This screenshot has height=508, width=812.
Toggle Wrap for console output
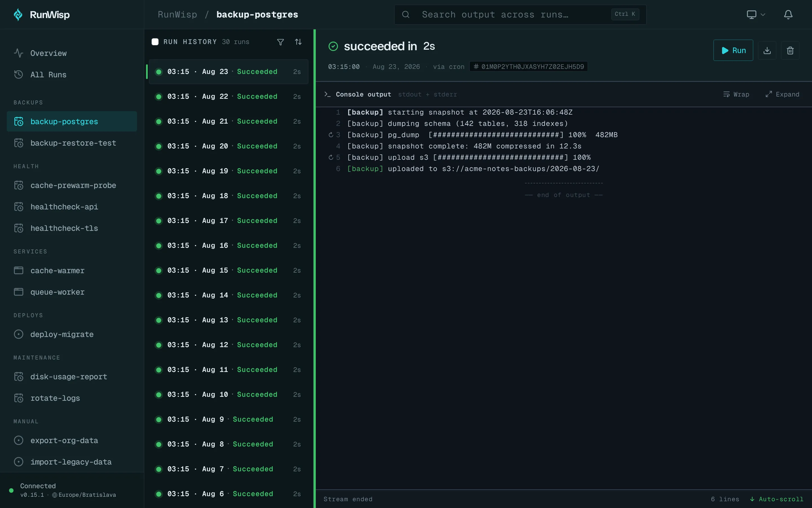coord(736,95)
